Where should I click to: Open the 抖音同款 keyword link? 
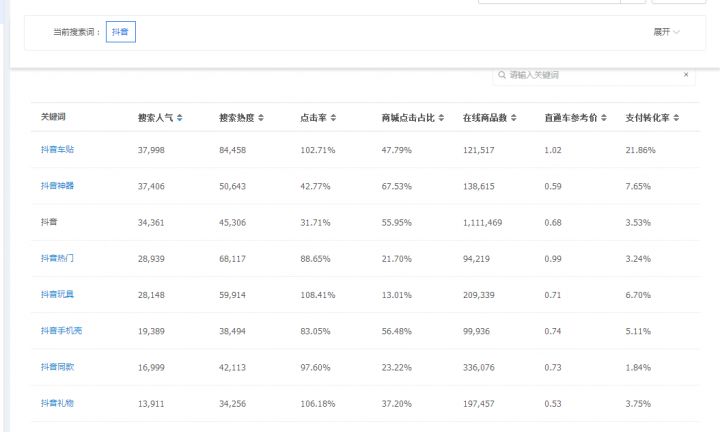point(57,367)
